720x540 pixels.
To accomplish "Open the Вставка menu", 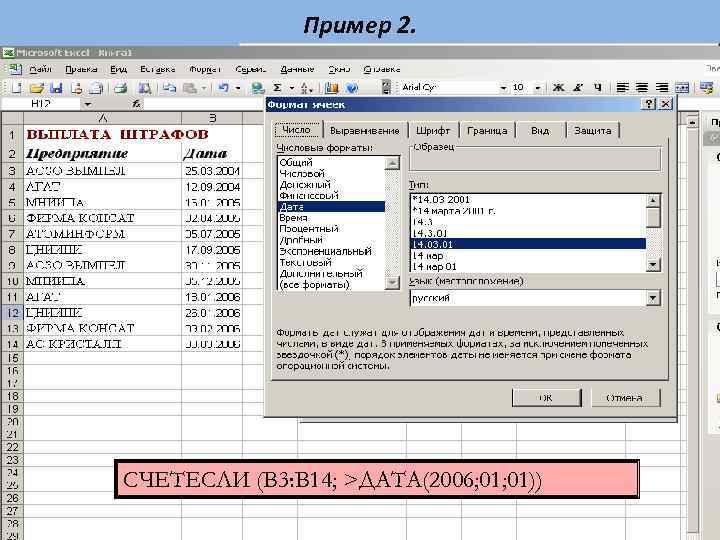I will (x=158, y=69).
